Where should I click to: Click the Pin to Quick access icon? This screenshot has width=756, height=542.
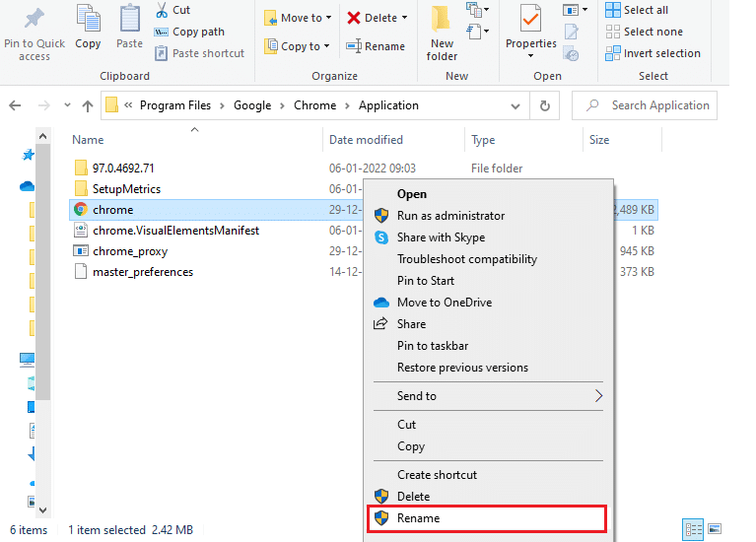coord(34,20)
